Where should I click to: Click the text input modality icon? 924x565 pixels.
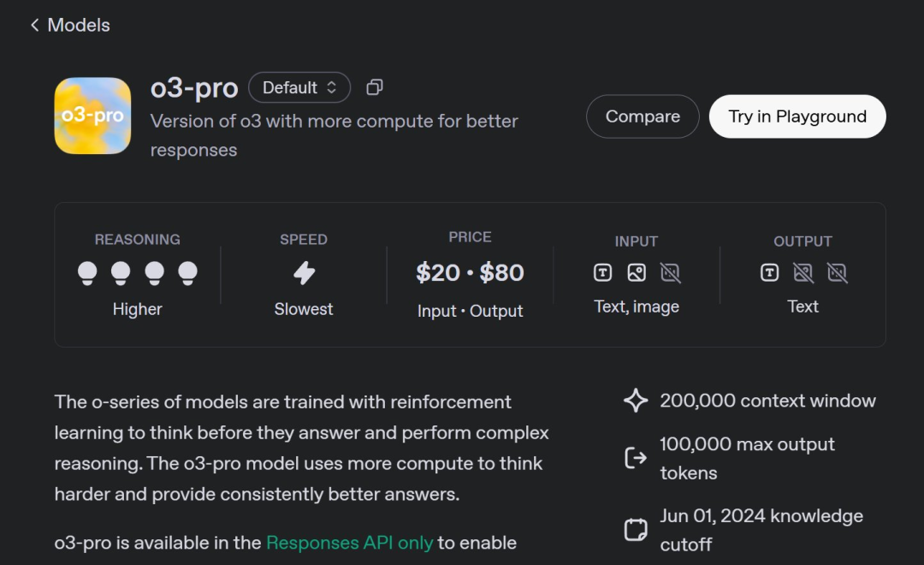(602, 272)
